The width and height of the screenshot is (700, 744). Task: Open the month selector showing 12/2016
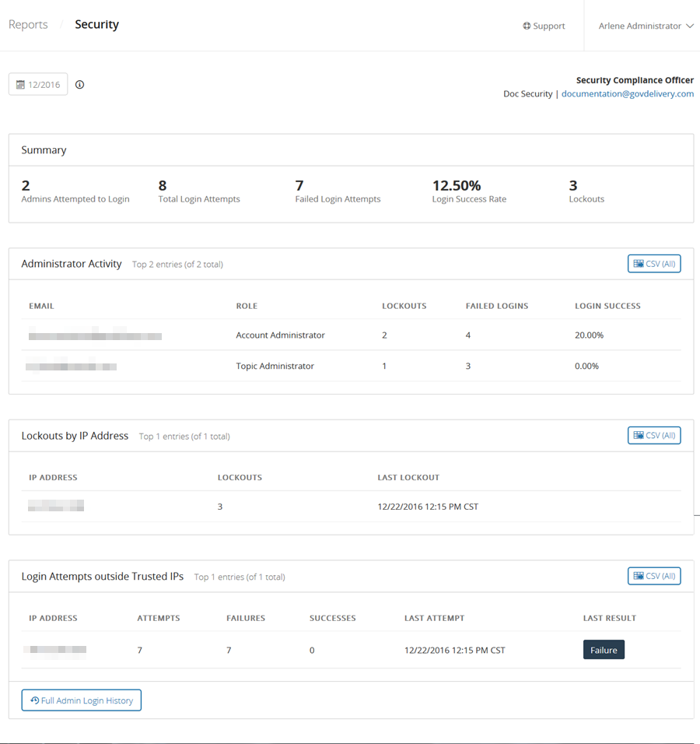(x=37, y=84)
